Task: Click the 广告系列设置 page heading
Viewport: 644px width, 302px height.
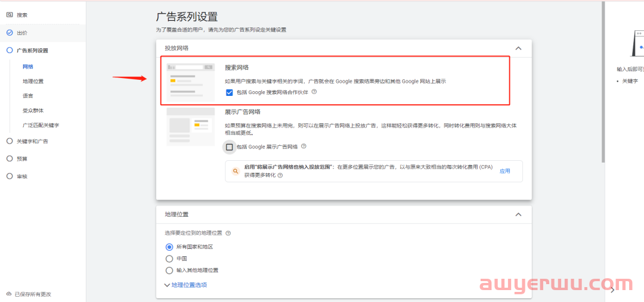Action: click(187, 17)
